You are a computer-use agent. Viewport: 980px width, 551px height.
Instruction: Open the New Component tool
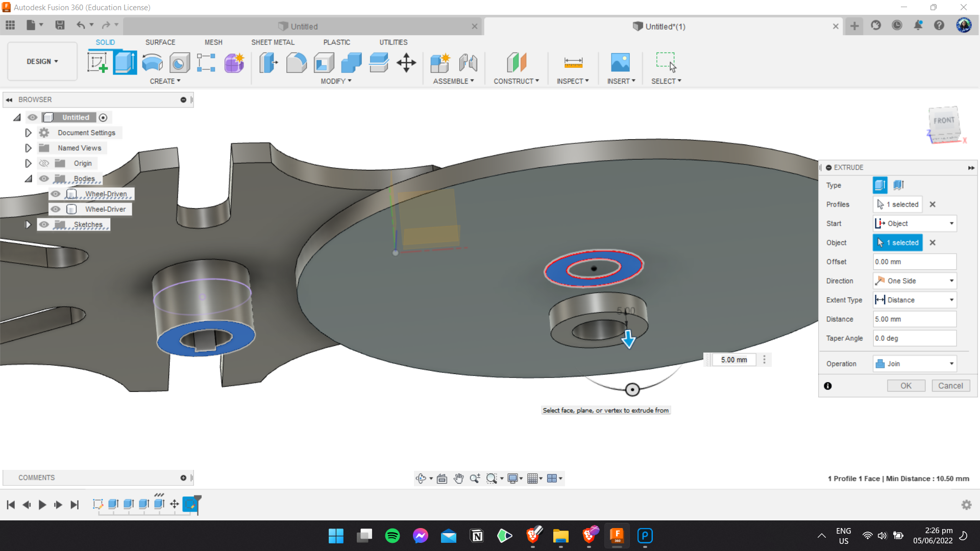click(x=440, y=63)
